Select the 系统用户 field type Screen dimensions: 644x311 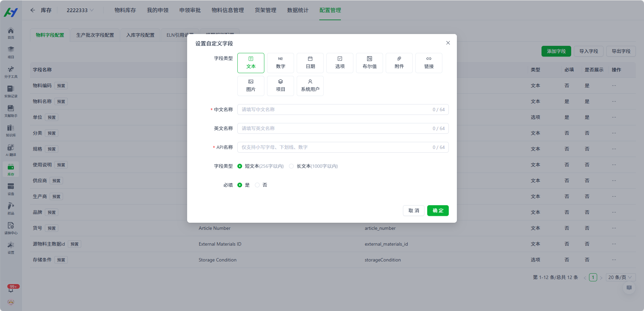(x=310, y=86)
